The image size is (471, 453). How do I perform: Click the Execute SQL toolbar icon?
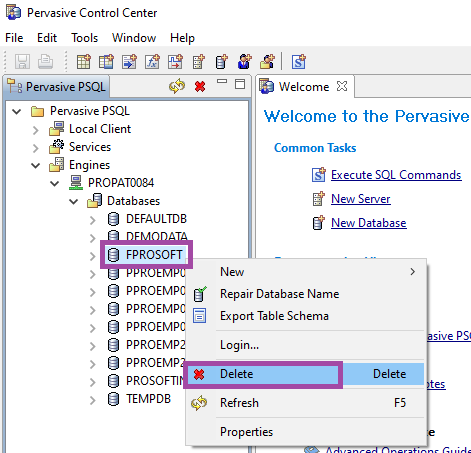click(x=299, y=62)
